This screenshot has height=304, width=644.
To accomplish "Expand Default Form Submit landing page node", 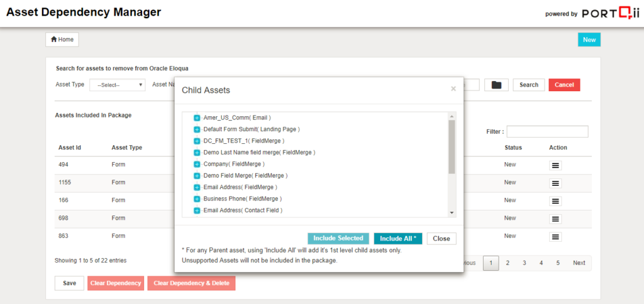I will point(197,129).
